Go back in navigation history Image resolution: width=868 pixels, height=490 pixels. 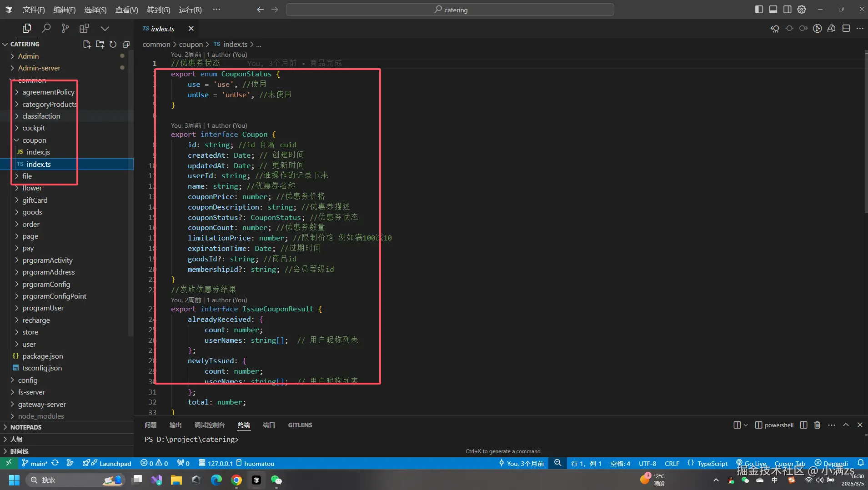260,10
